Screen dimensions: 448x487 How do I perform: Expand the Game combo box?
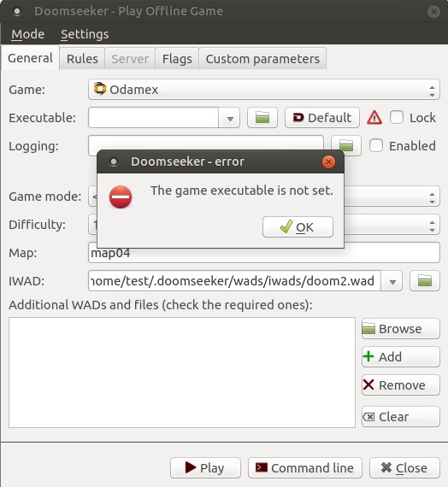263,90
